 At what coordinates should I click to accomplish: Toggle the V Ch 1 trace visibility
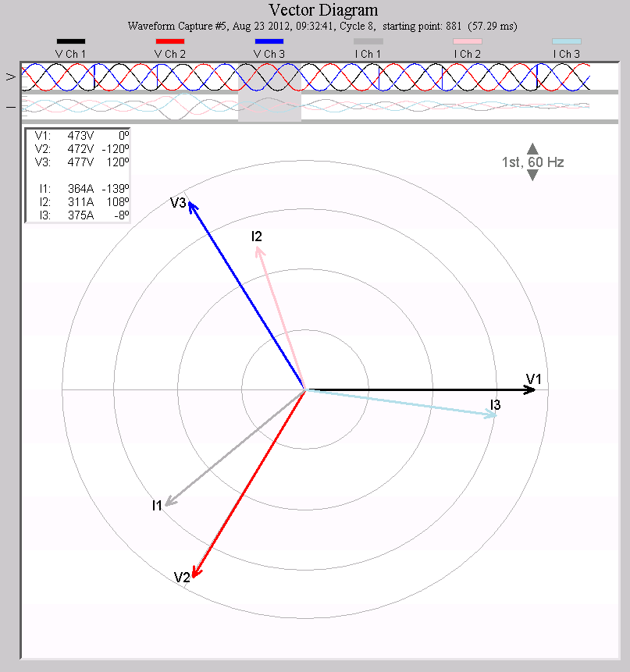70,41
